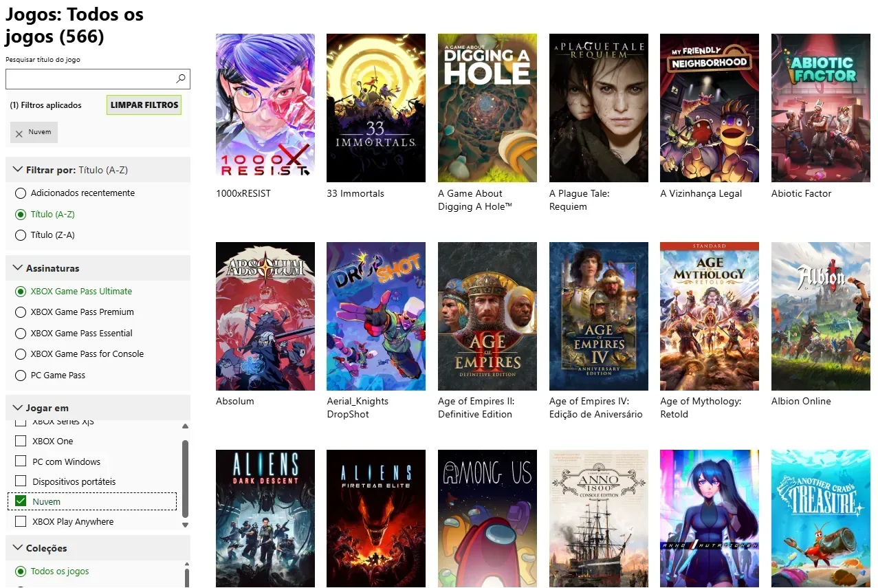878x588 pixels.
Task: Click A Plague Tale: Requiem title
Action: [x=578, y=200]
